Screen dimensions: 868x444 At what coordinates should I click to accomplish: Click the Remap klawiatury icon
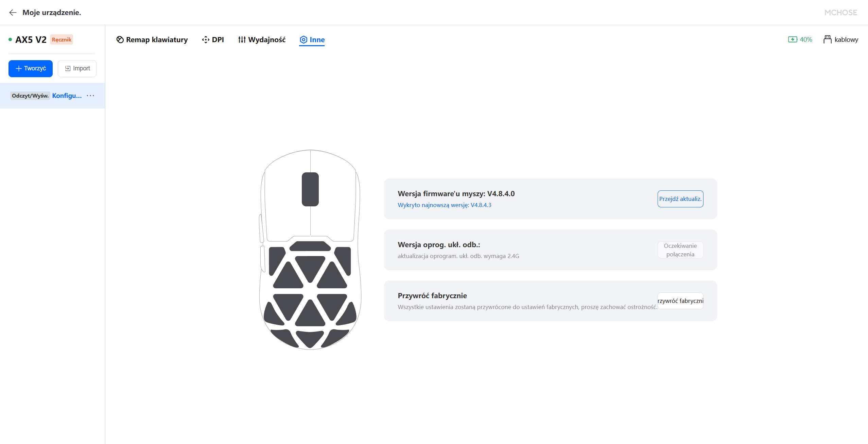tap(120, 40)
